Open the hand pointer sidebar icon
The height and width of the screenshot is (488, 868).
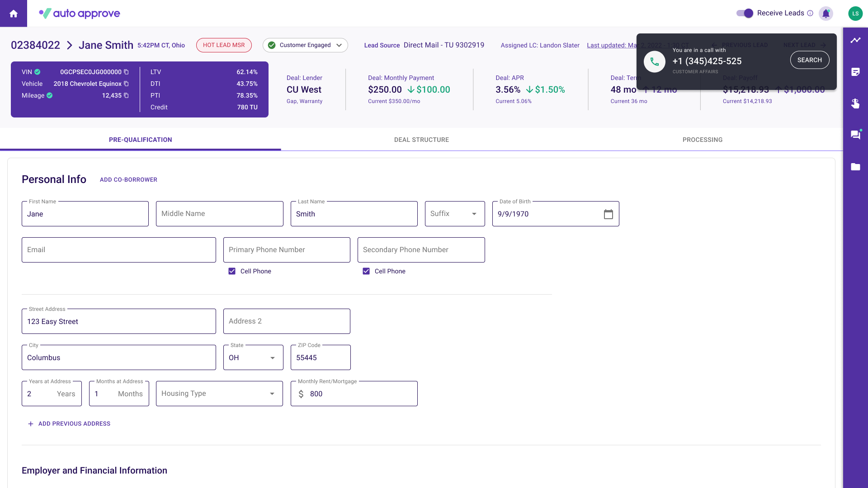pos(855,103)
